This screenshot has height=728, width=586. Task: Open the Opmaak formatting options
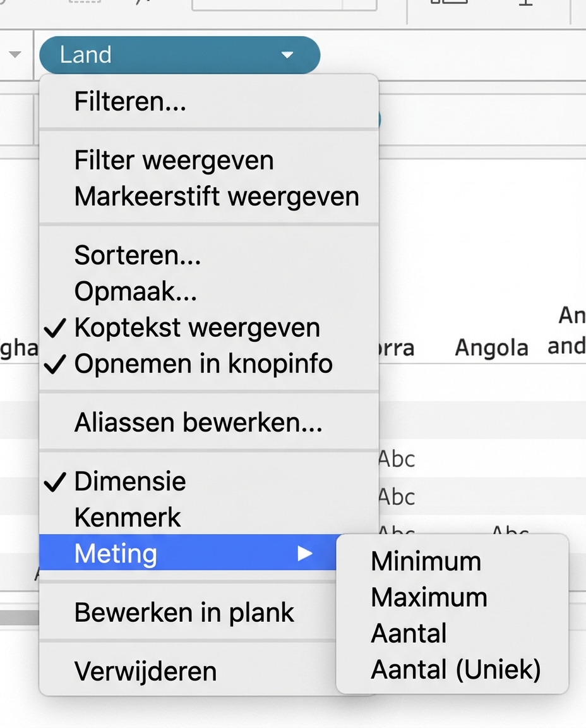134,291
